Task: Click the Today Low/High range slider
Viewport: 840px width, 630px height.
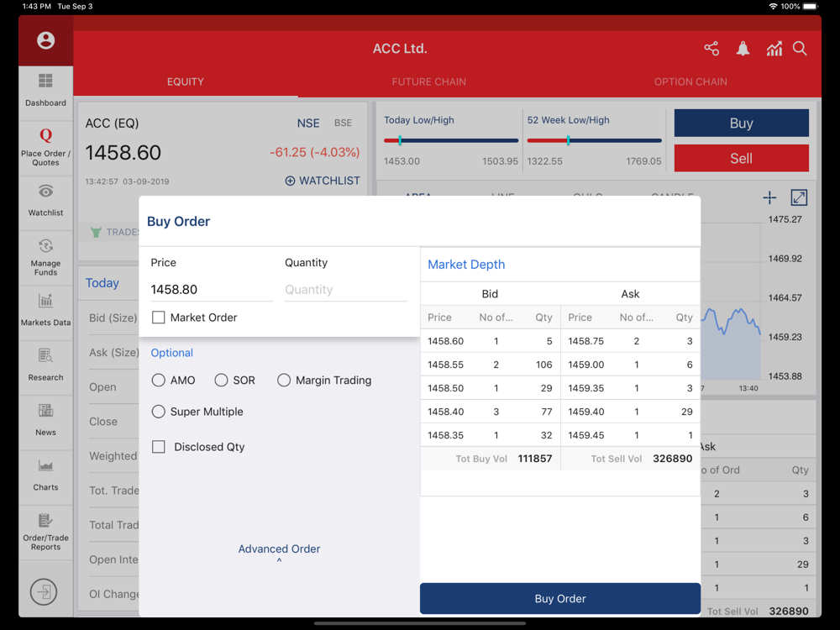Action: pos(451,141)
